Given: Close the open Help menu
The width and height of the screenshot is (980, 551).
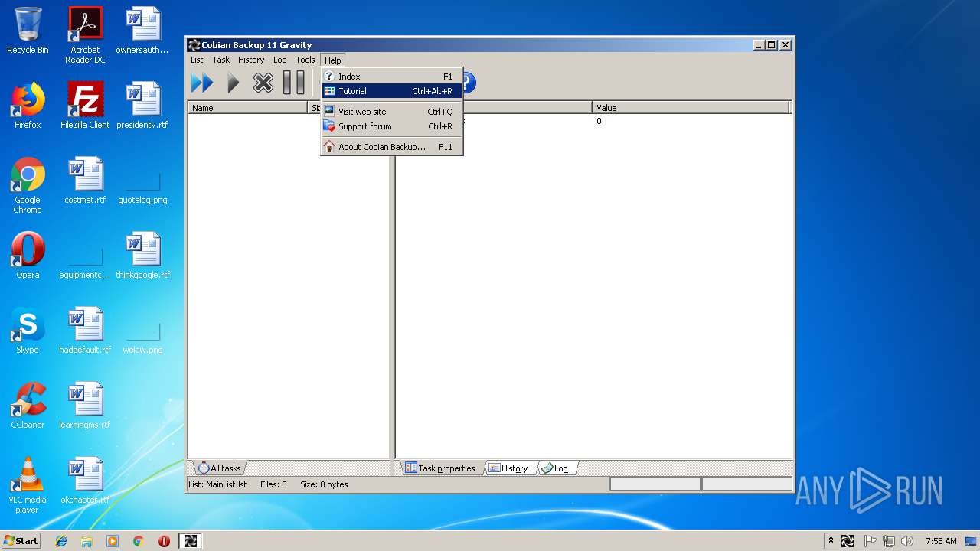Looking at the screenshot, I should coord(332,60).
